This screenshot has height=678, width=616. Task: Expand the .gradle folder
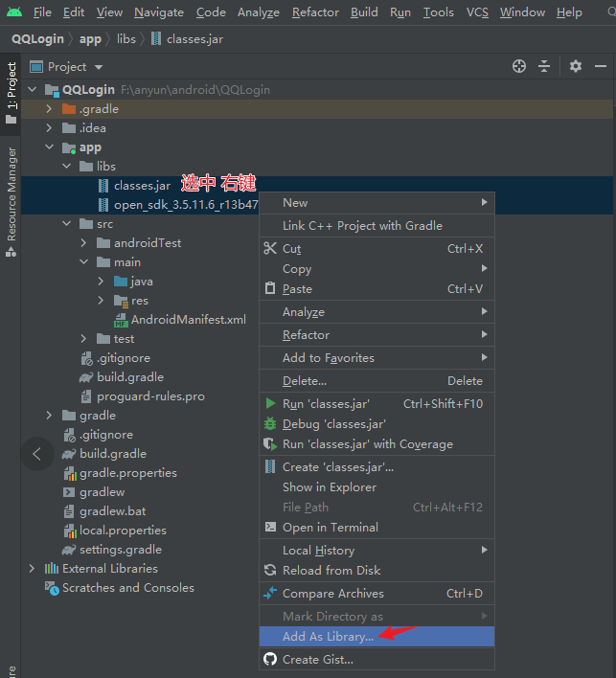coord(49,109)
